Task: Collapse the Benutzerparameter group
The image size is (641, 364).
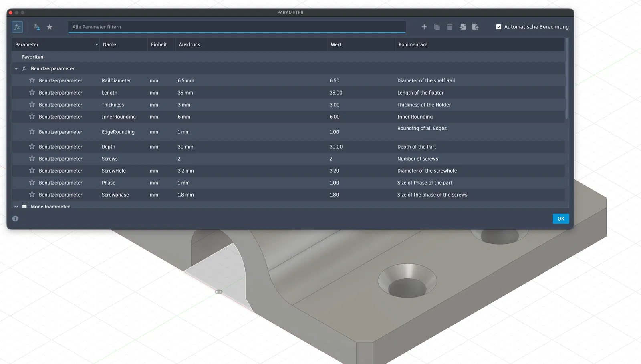Action: point(16,68)
